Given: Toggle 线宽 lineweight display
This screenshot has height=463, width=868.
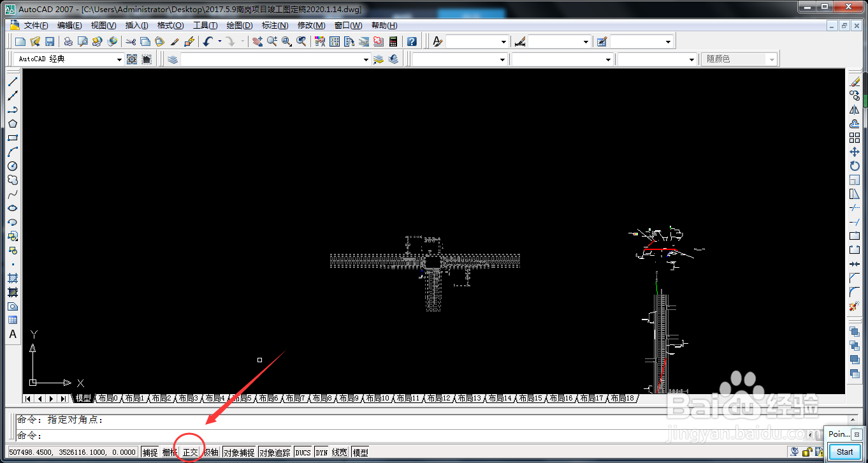Looking at the screenshot, I should 340,452.
